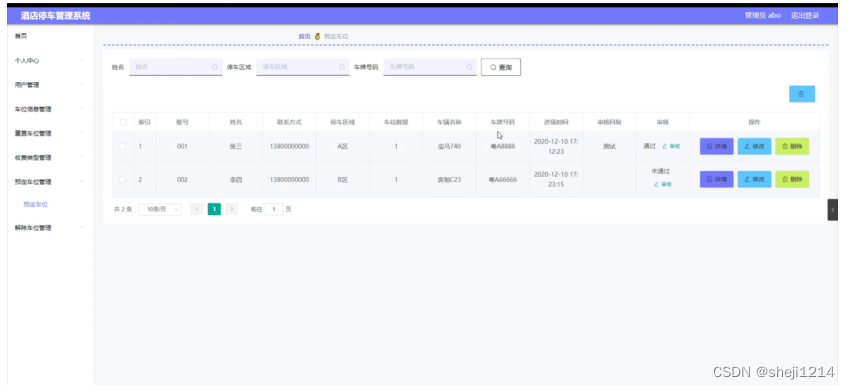The height and width of the screenshot is (389, 850).
Task: Click 修改 button for 张三 row
Action: tap(754, 146)
